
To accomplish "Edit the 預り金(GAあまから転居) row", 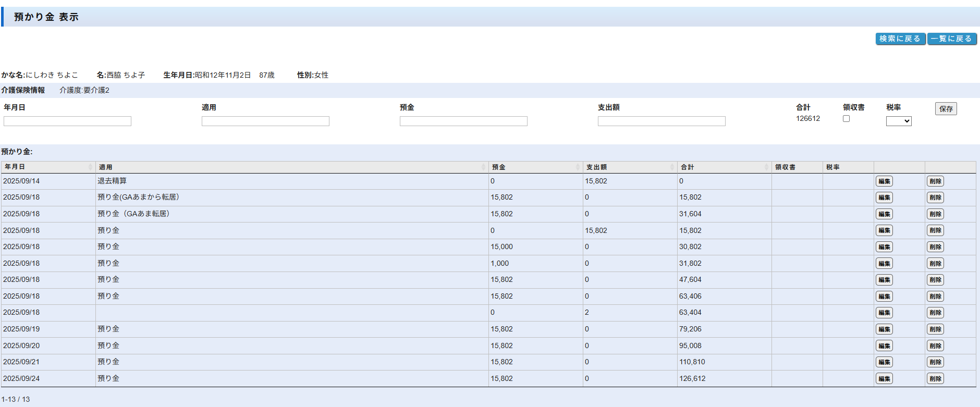I will coord(884,198).
